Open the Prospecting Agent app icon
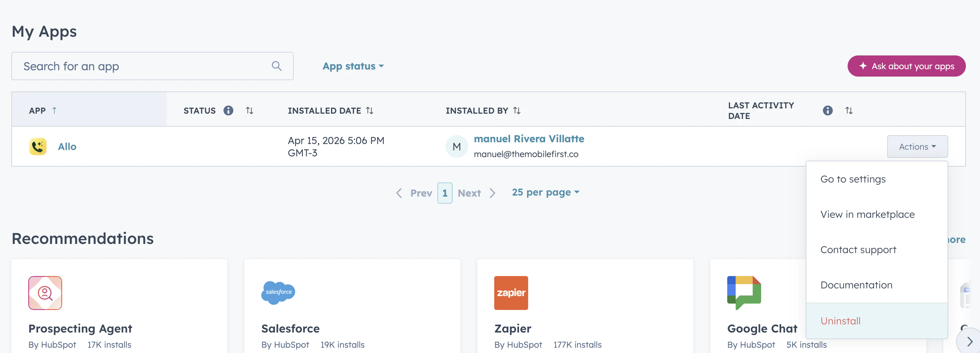This screenshot has height=353, width=980. [x=45, y=293]
